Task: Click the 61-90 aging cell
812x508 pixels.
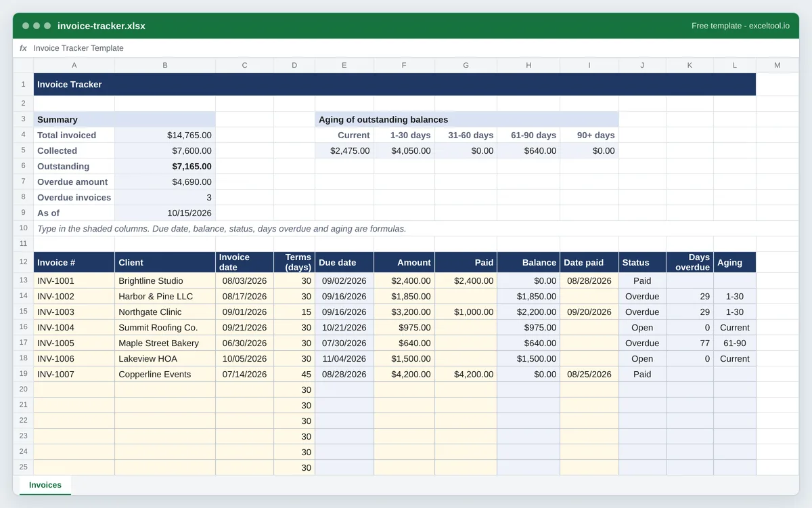Action: (x=735, y=343)
